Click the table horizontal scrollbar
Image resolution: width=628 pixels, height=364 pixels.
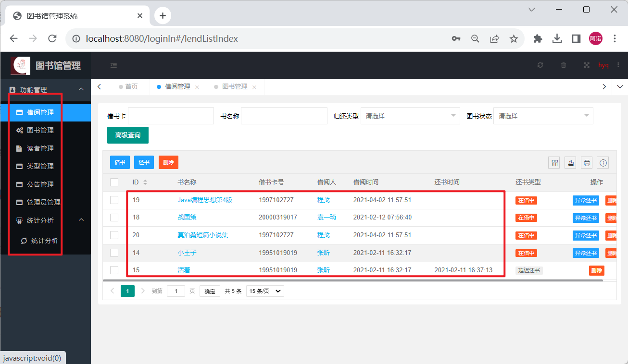[x=353, y=280]
